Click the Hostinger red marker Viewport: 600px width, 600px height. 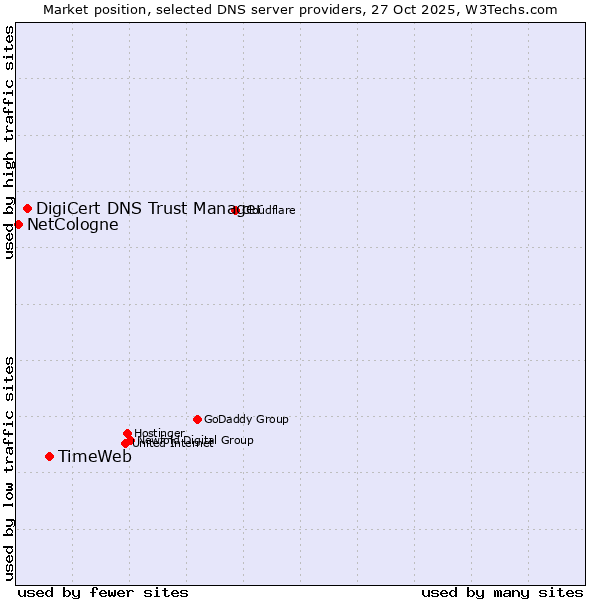[128, 433]
